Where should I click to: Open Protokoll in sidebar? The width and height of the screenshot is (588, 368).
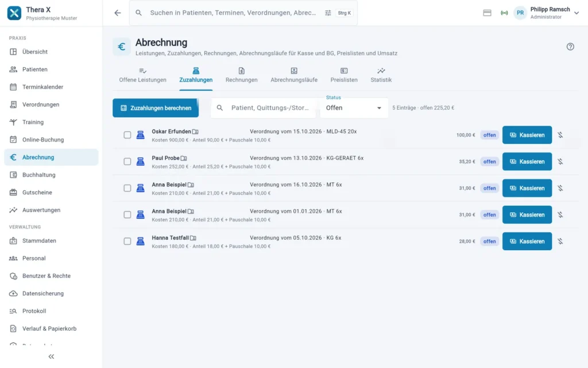click(51, 311)
